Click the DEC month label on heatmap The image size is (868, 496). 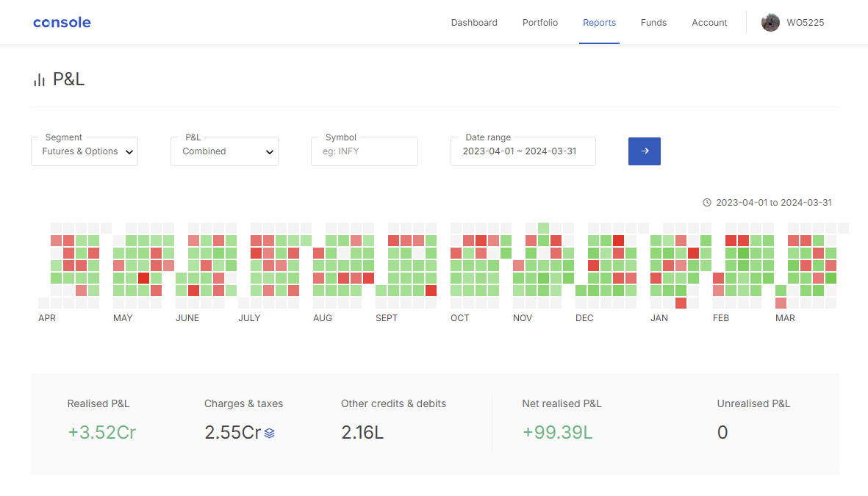point(584,318)
